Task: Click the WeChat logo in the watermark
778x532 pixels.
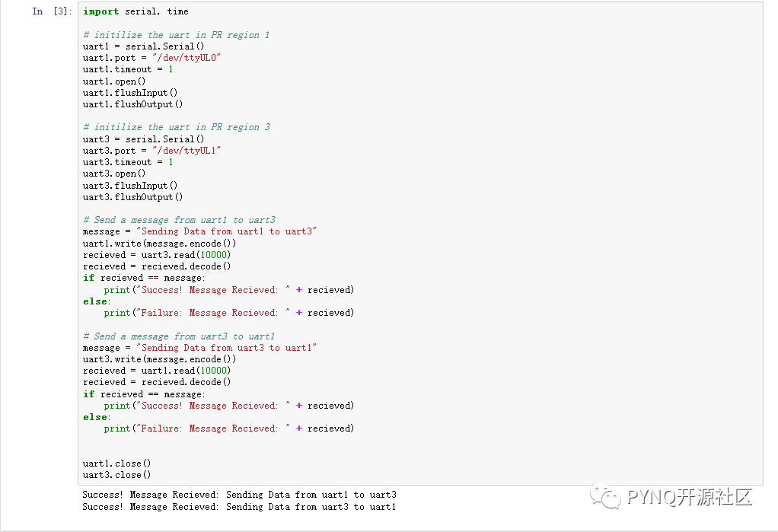Action: click(610, 498)
